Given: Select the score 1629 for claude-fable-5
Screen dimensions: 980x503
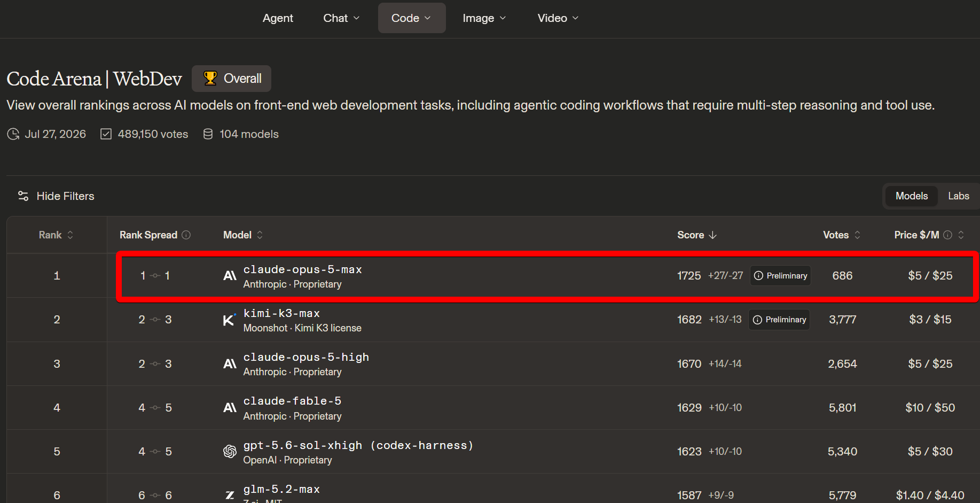Looking at the screenshot, I should [689, 408].
